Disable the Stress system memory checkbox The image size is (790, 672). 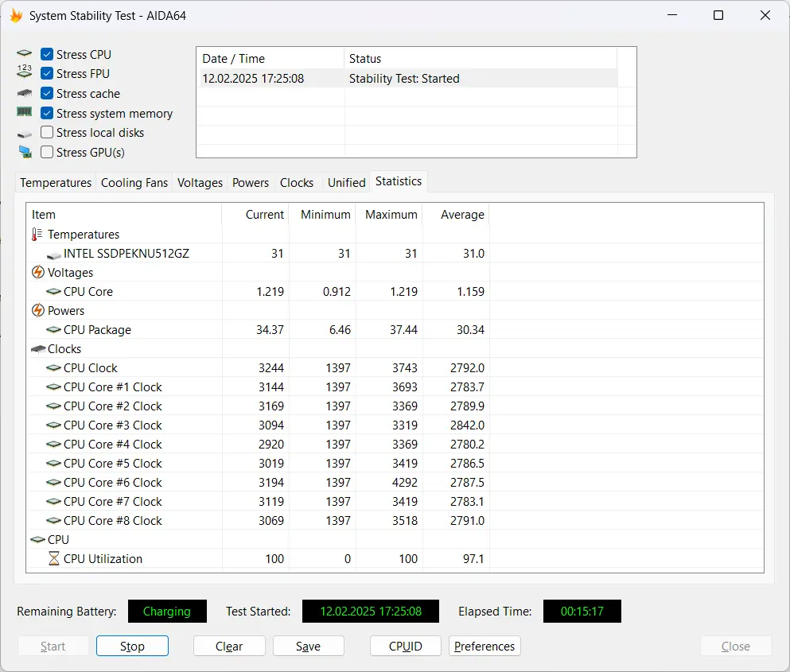[x=47, y=113]
